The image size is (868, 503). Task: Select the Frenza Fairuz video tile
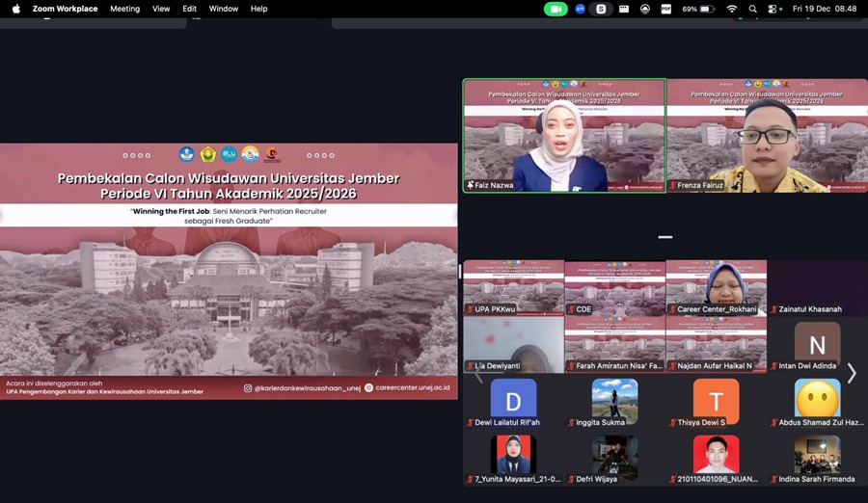(x=766, y=135)
